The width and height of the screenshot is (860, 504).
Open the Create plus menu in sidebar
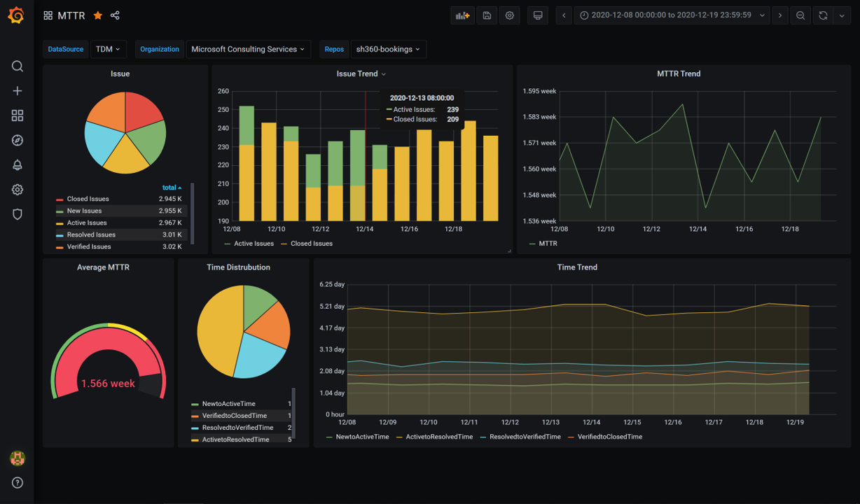(18, 91)
